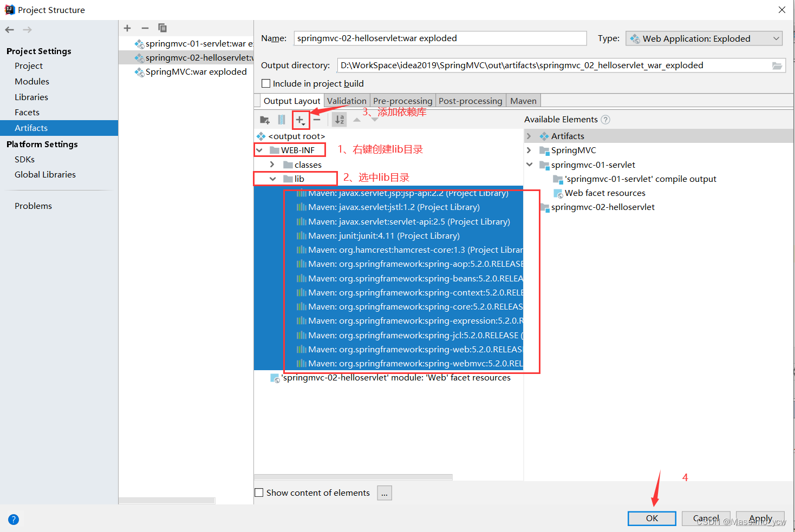Collapse the WEB-INF folder node
The width and height of the screenshot is (795, 532).
[x=259, y=150]
